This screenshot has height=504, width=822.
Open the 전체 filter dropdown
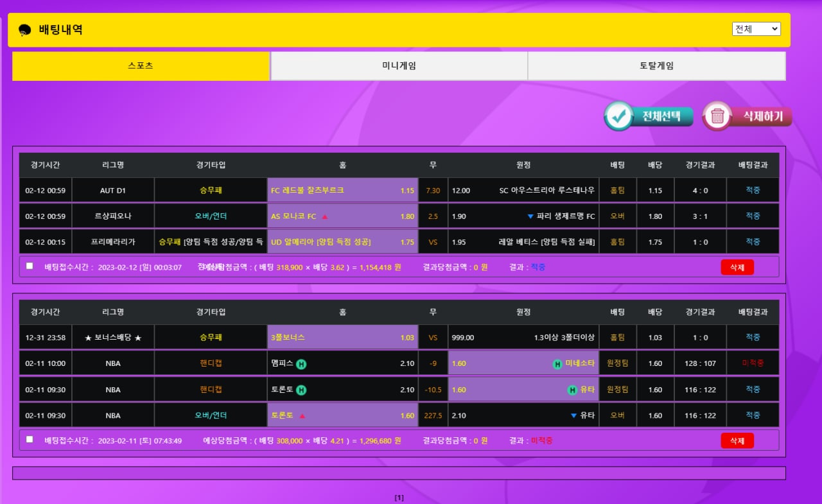pos(756,29)
